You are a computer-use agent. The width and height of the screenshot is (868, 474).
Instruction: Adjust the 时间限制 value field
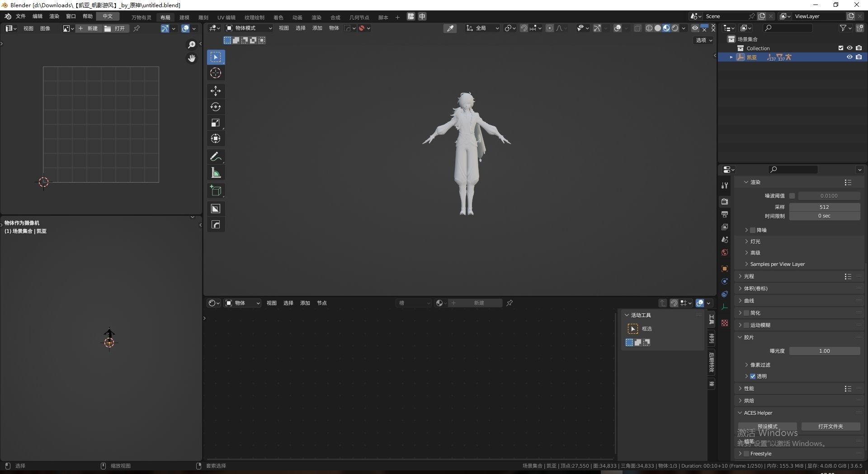825,216
